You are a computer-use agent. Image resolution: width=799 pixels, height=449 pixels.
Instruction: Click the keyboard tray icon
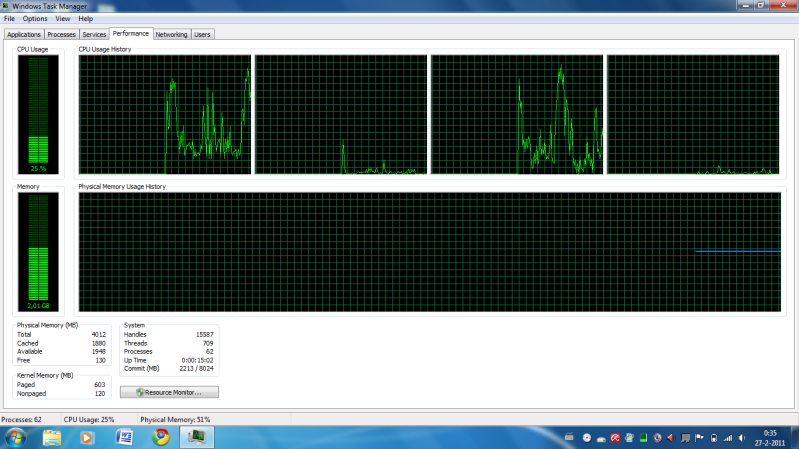[570, 437]
